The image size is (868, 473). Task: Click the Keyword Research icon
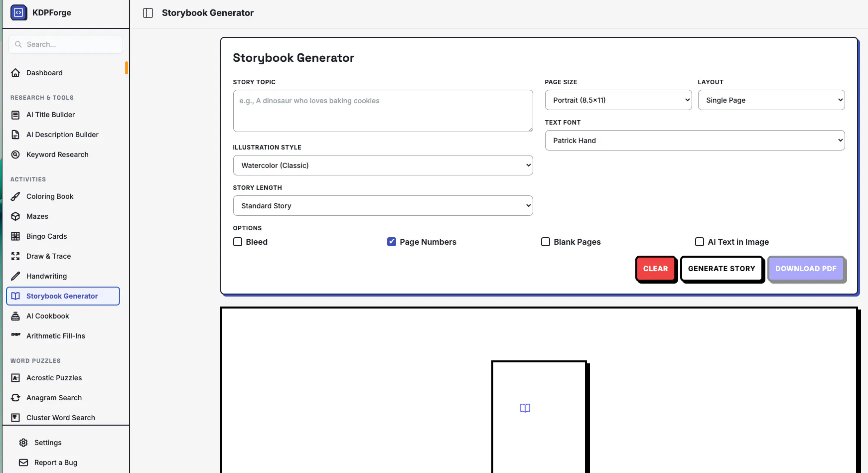[x=16, y=155]
